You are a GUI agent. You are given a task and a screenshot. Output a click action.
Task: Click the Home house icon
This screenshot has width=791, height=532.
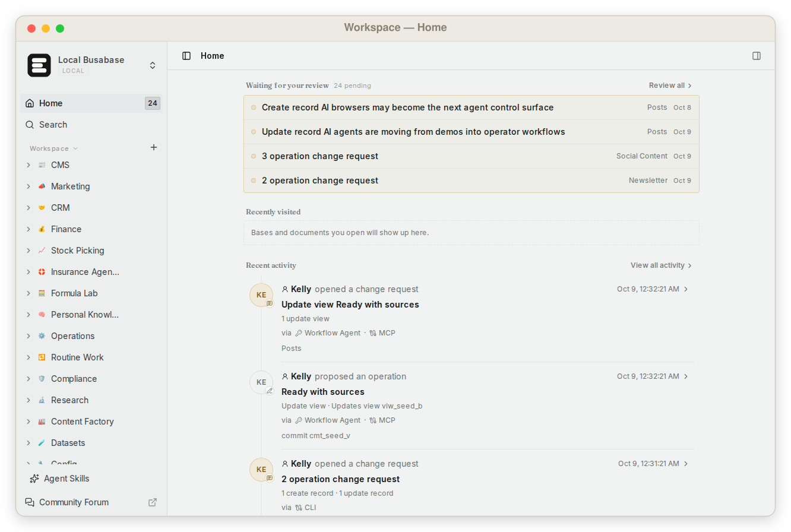30,103
